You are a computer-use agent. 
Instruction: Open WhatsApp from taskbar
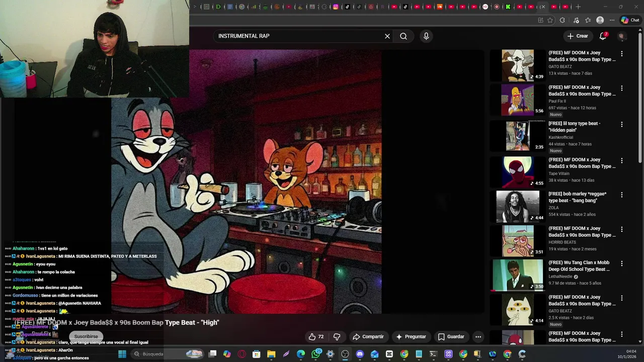click(315, 354)
